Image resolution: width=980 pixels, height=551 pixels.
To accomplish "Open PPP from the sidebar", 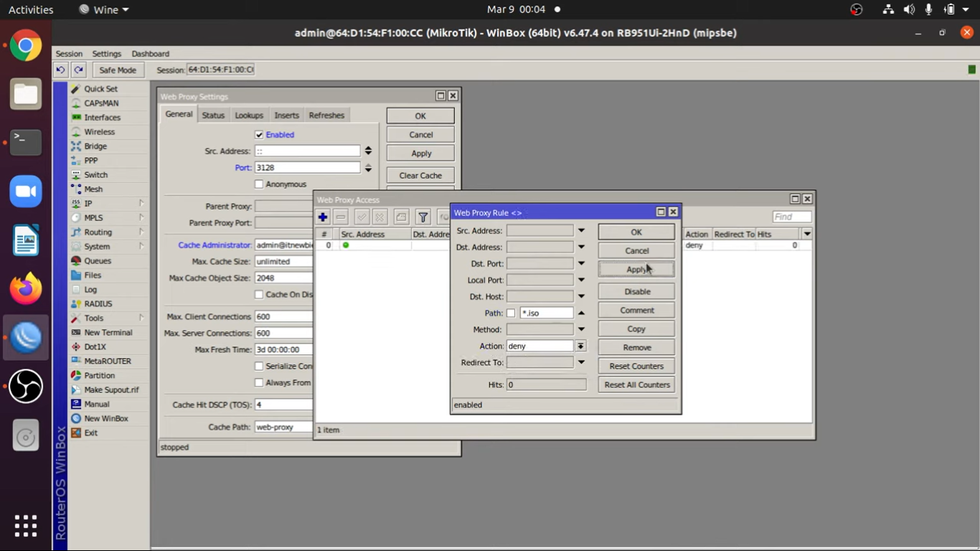I will 90,161.
